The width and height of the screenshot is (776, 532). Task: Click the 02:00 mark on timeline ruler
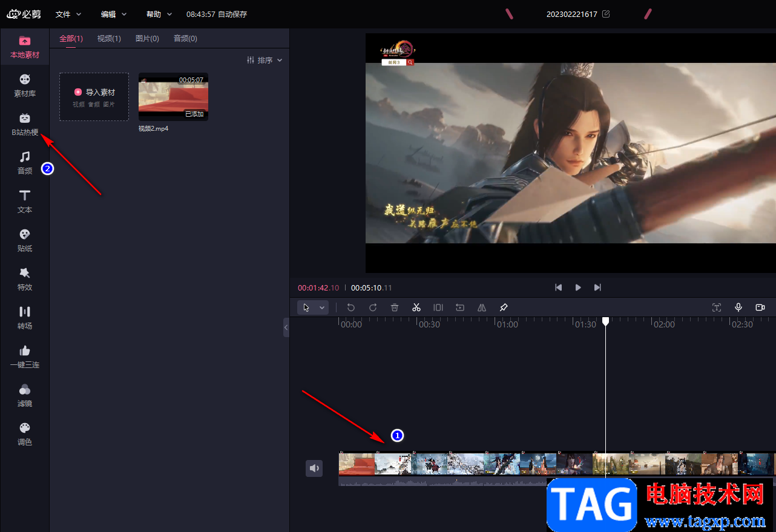(x=664, y=324)
